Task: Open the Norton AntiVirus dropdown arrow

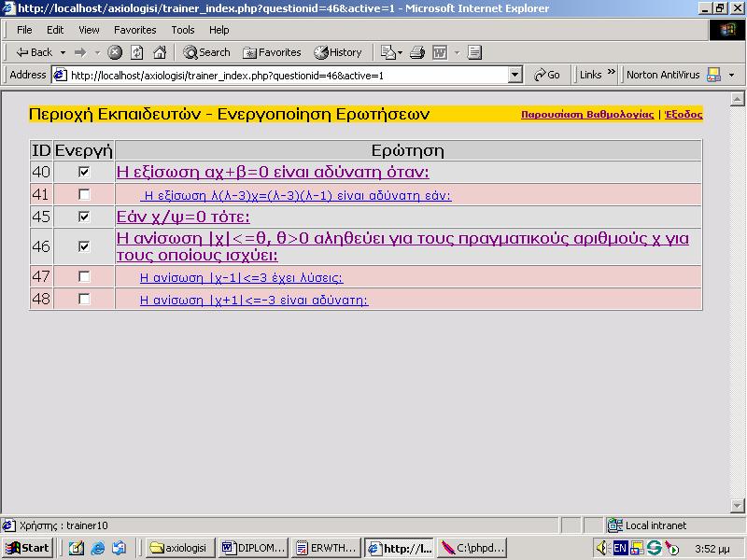Action: (x=732, y=75)
